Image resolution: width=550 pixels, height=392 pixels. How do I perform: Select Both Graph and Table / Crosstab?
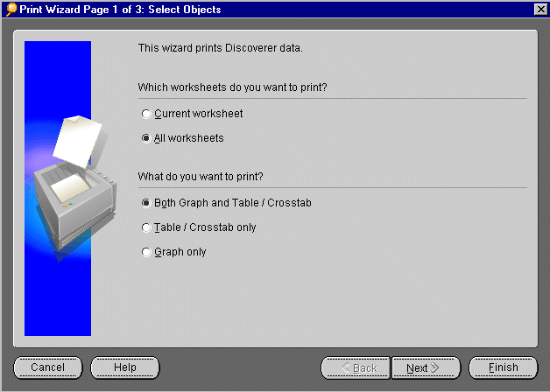click(146, 203)
